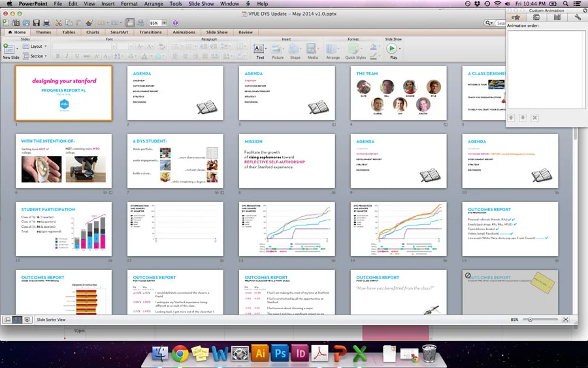The width and height of the screenshot is (588, 368).
Task: Switch to Normal view icon in status bar
Action: tap(7, 320)
